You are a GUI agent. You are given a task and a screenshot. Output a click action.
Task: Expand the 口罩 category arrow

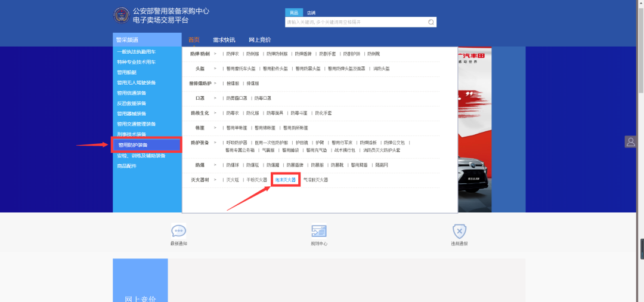215,98
